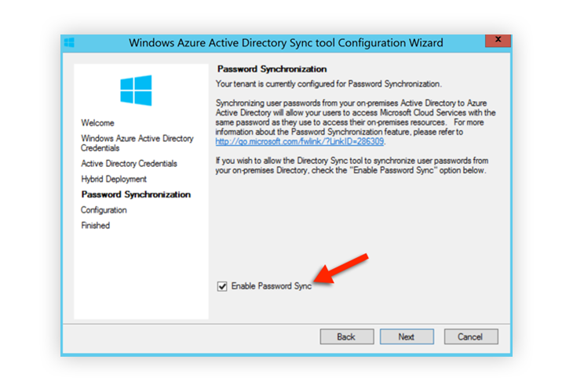Click the paragraph starting 'If you wish to allow'
The height and width of the screenshot is (392, 573).
point(352,165)
